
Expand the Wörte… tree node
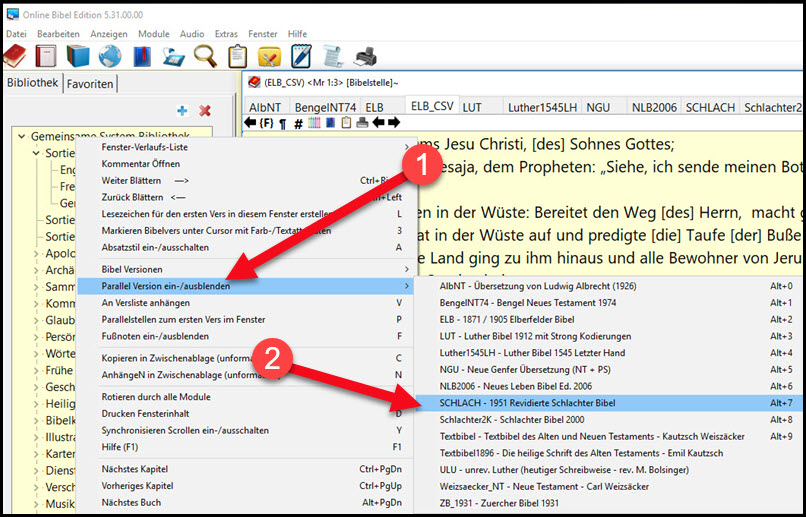(x=36, y=354)
